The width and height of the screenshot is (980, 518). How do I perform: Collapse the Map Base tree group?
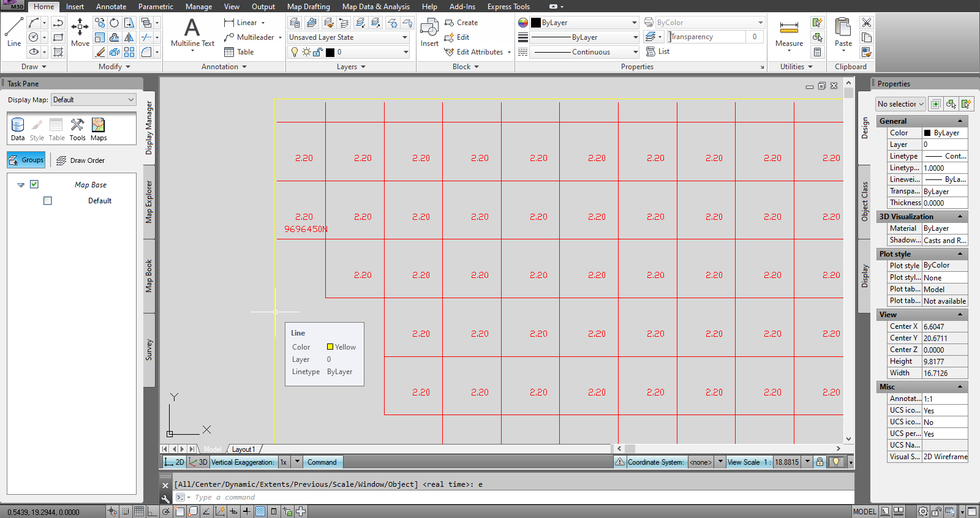coord(21,184)
